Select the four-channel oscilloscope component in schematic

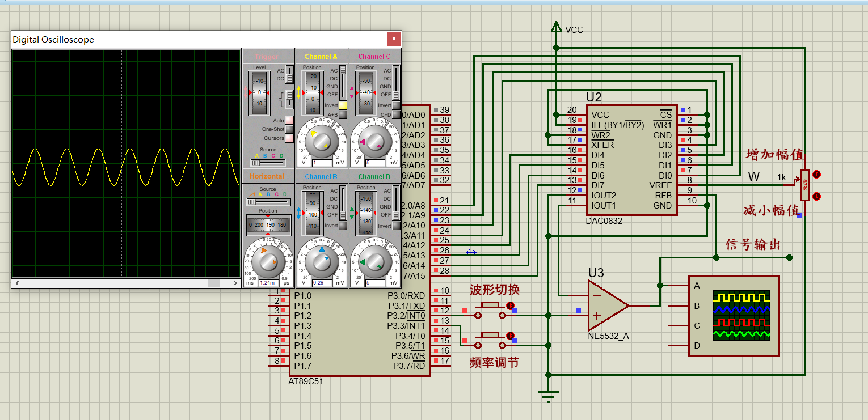pos(734,315)
